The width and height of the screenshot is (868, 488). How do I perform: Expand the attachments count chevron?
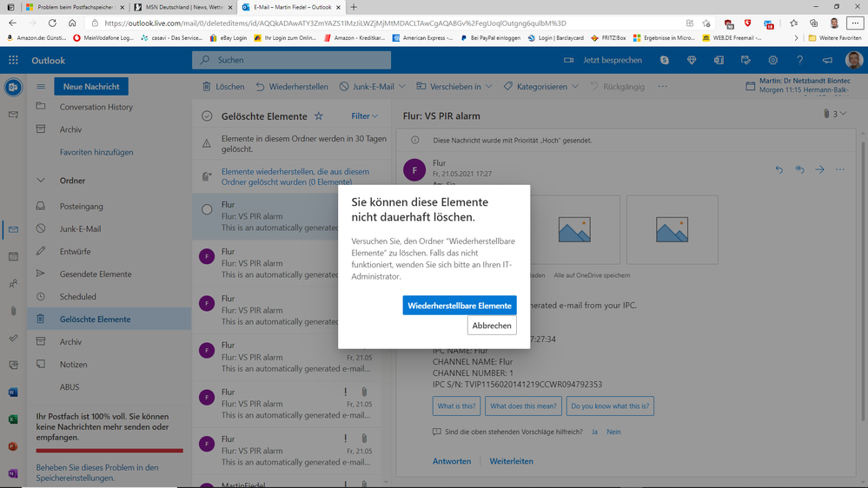click(x=843, y=114)
